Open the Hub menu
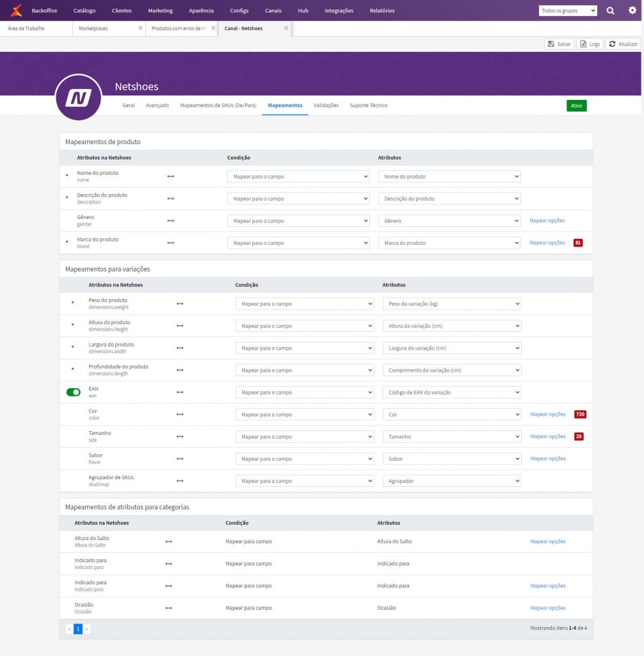644x656 pixels. pyautogui.click(x=303, y=10)
